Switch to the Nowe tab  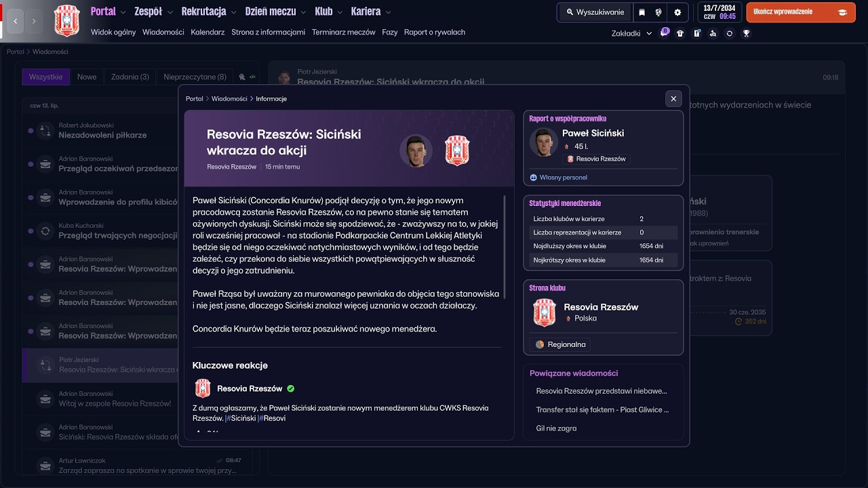pos(87,77)
